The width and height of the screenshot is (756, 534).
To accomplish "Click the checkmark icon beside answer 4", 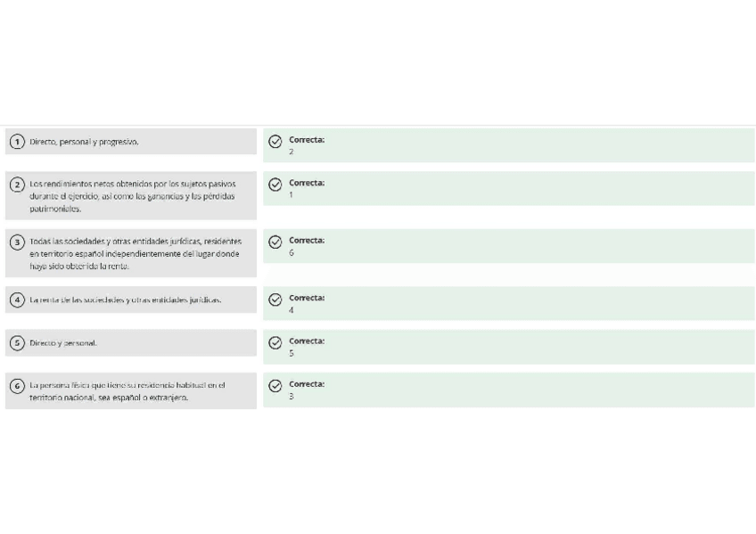I will tap(275, 300).
